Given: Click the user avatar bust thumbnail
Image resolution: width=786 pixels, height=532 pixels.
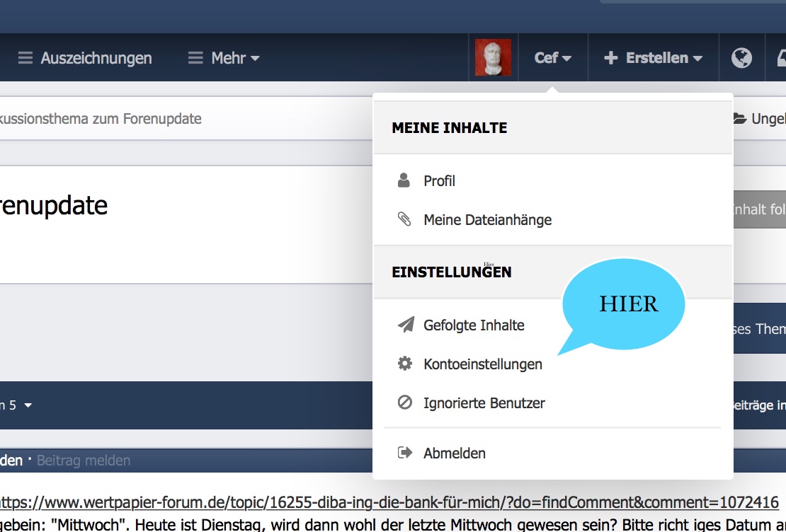Looking at the screenshot, I should 494,57.
